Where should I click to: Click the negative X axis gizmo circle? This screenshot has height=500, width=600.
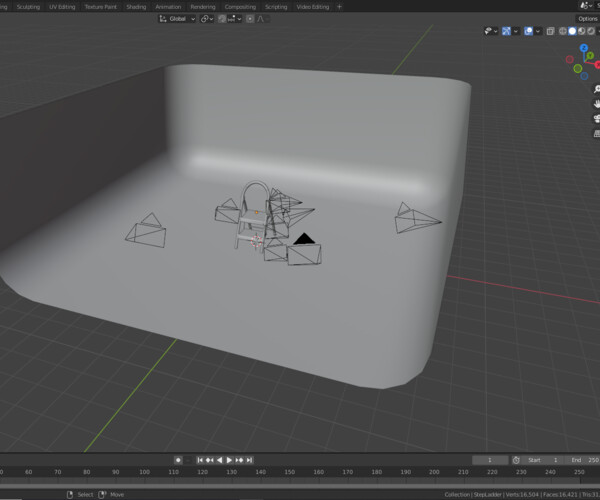click(x=570, y=59)
